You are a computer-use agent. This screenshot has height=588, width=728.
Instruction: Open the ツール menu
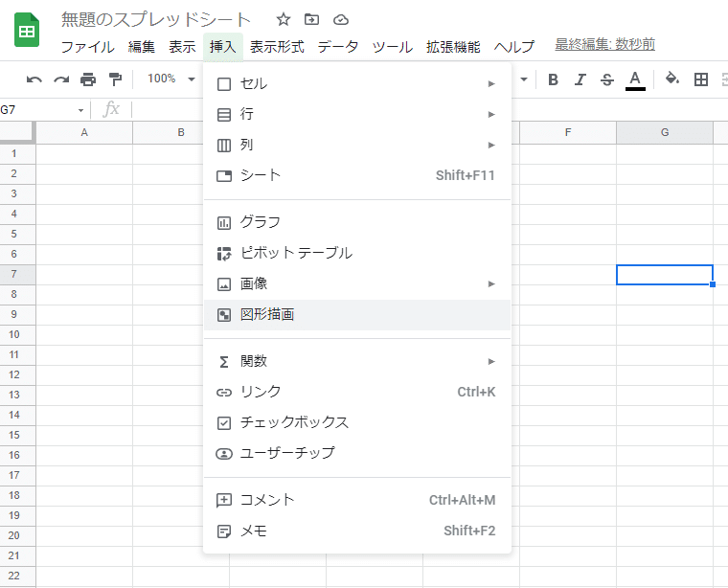[x=393, y=47]
